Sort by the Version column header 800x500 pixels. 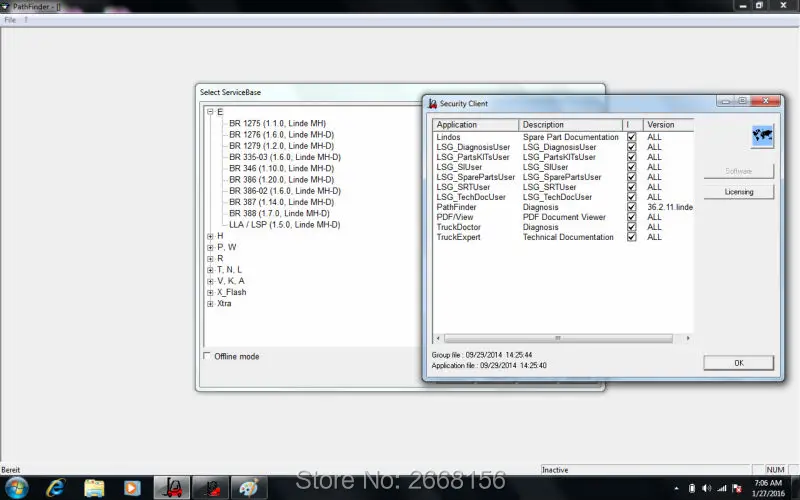tap(668, 124)
